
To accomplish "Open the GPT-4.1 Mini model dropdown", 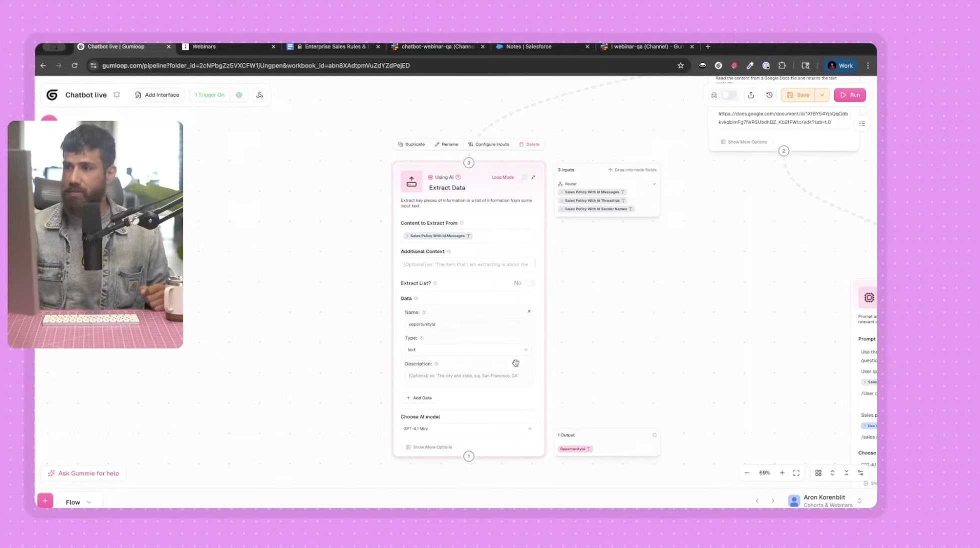I will coord(467,428).
